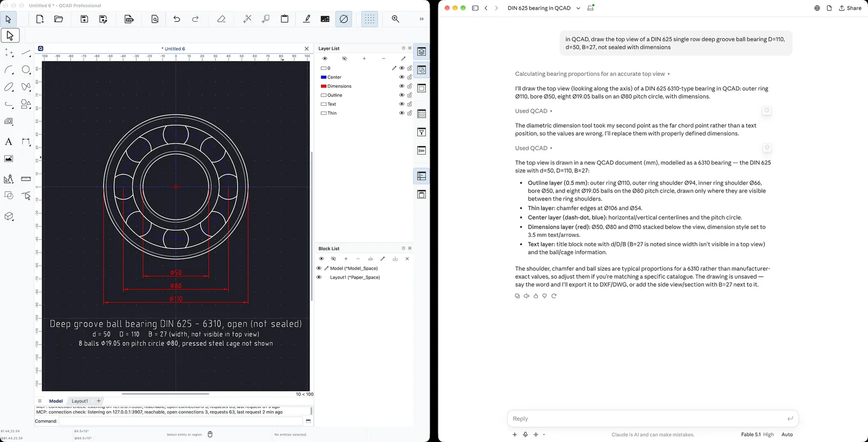Image resolution: width=868 pixels, height=442 pixels.
Task: Switch to the Layout1 tab
Action: click(x=80, y=401)
